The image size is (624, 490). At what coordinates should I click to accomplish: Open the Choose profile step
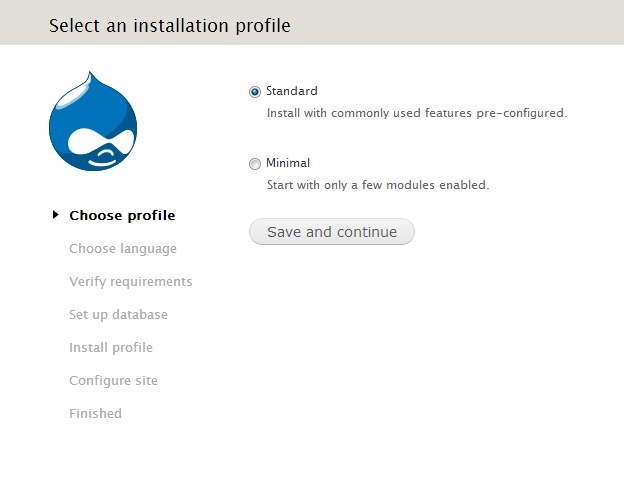122,215
